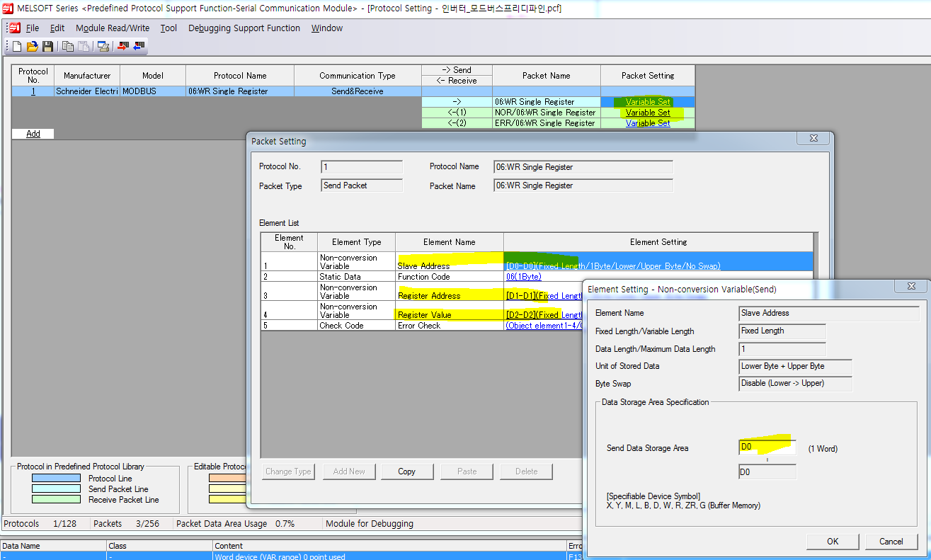931x560 pixels.
Task: Select the Register Address element name cell
Action: click(x=450, y=292)
